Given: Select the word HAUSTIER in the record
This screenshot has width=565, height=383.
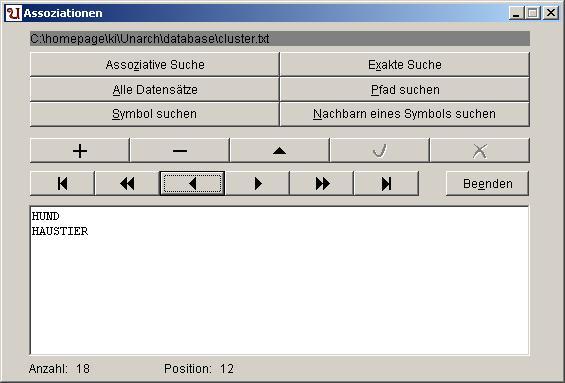Looking at the screenshot, I should pos(60,231).
